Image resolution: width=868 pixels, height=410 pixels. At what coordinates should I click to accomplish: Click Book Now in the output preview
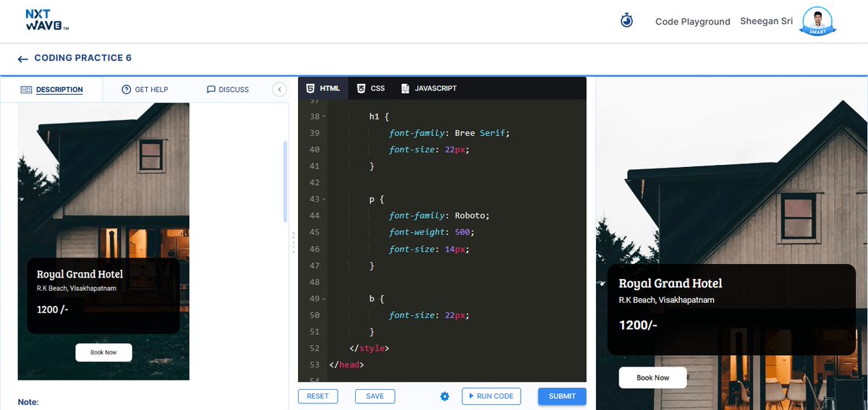point(652,377)
